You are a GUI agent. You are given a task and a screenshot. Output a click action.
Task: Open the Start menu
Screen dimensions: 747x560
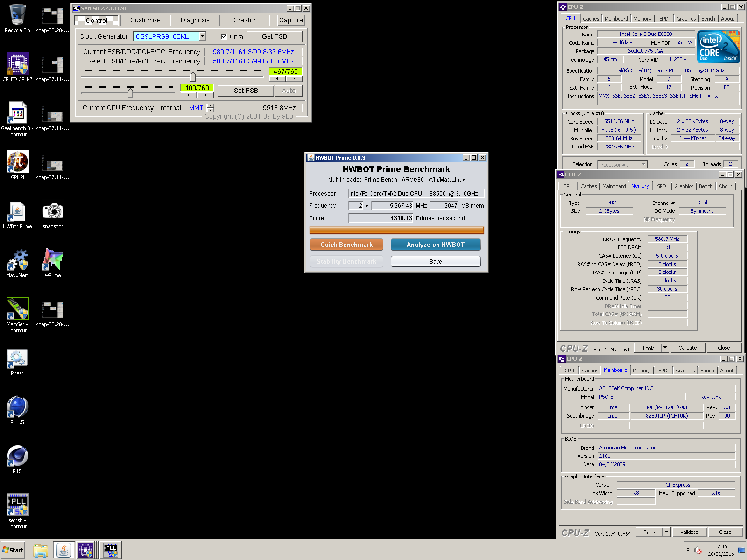click(13, 550)
